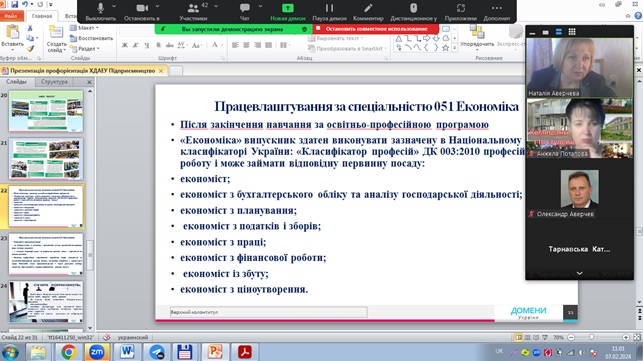Image resolution: width=643 pixels, height=361 pixels.
Task: Open the Файл tab
Action: (x=11, y=16)
